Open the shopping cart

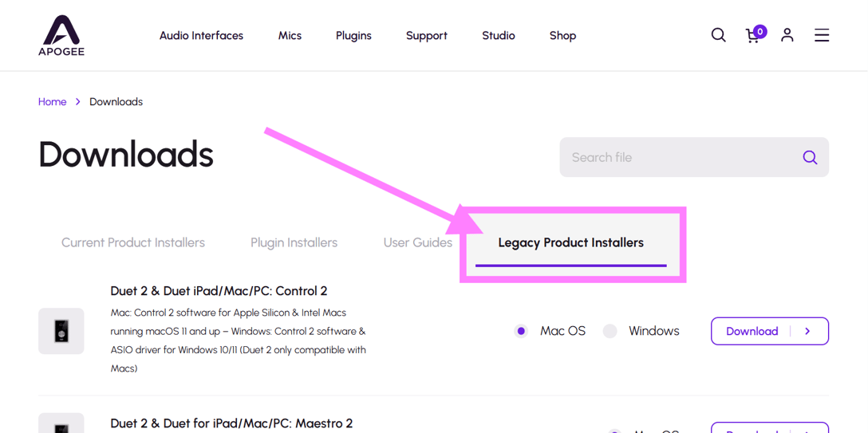(753, 36)
